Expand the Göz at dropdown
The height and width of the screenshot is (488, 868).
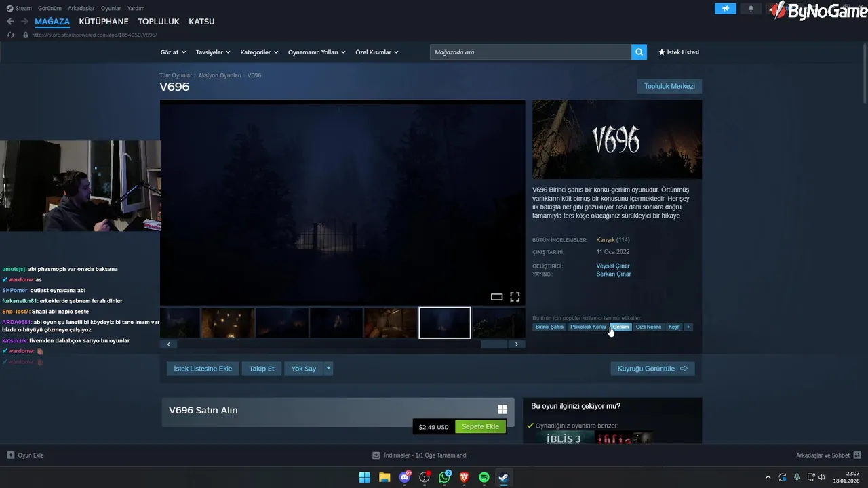pyautogui.click(x=173, y=52)
